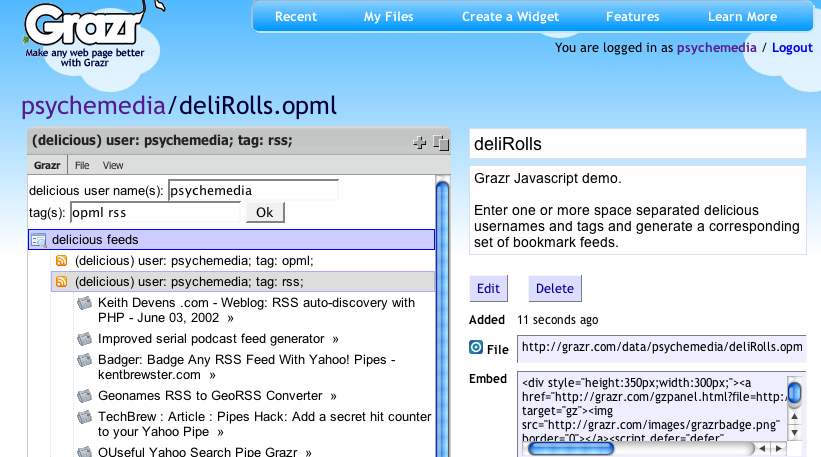Click the delicious user name(s) input field
Image resolution: width=821 pixels, height=457 pixels.
[253, 191]
